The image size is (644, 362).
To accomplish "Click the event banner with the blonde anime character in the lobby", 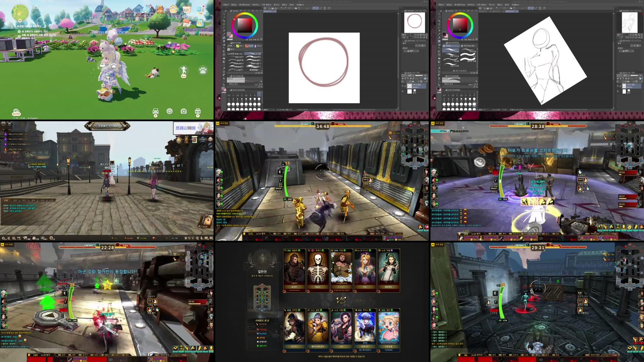I will [x=193, y=128].
